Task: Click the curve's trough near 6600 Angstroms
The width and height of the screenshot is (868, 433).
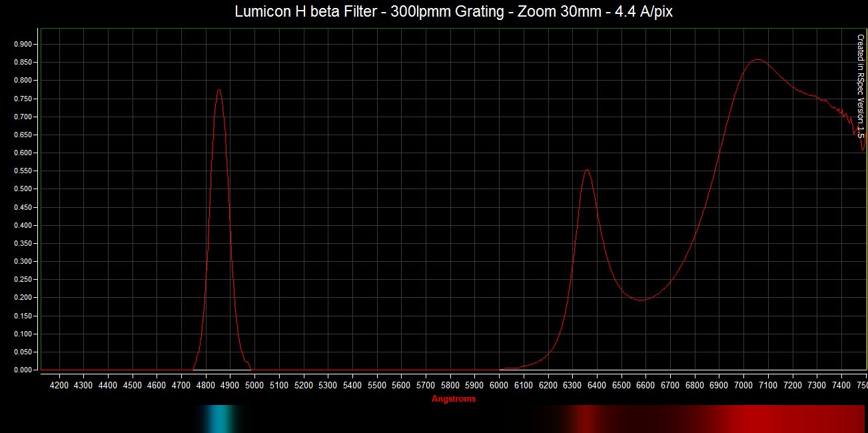Action: point(641,300)
